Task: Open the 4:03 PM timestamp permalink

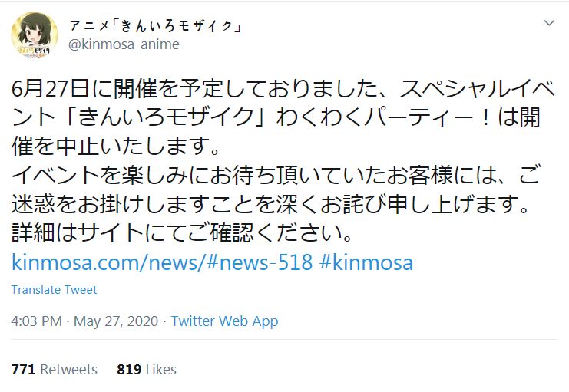Action: [35, 321]
